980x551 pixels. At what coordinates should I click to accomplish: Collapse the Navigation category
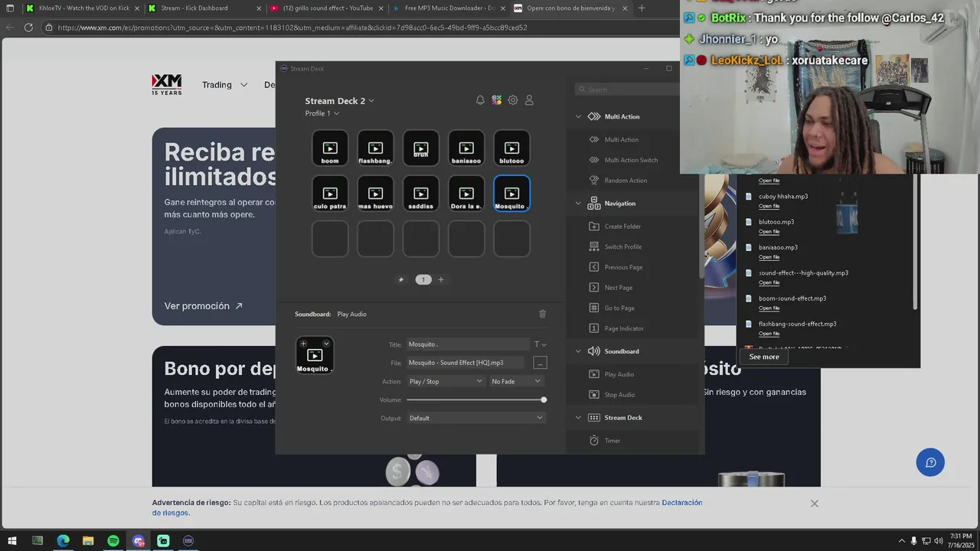pyautogui.click(x=578, y=204)
